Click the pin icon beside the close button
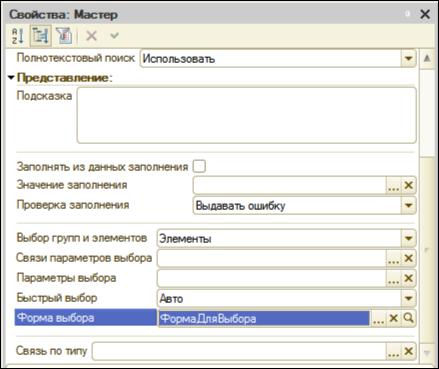This screenshot has height=369, width=439. coord(407,14)
